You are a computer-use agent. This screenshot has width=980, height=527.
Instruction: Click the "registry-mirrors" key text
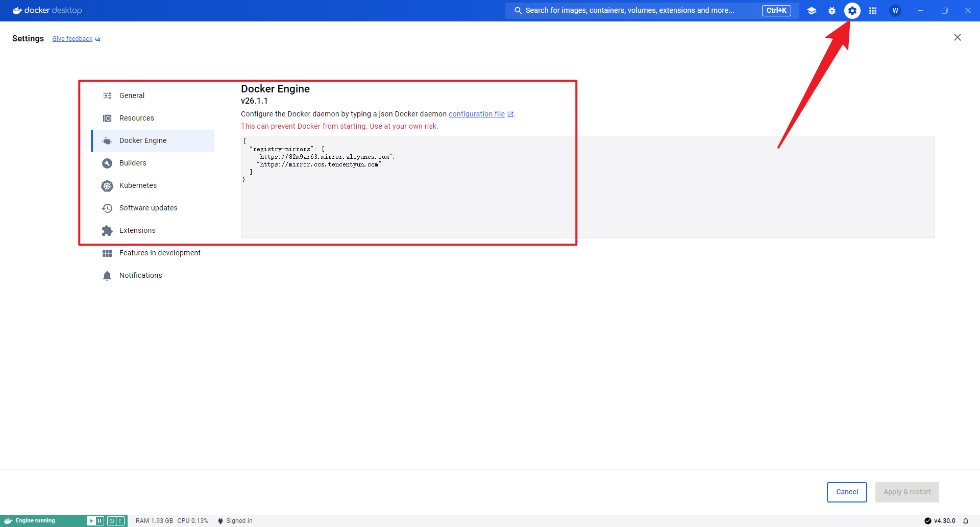282,149
